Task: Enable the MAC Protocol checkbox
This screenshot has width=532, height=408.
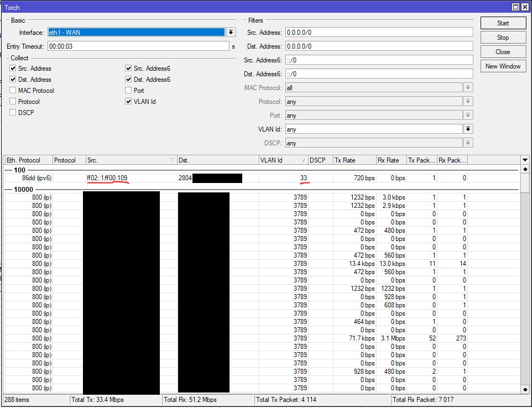Action: (x=13, y=90)
